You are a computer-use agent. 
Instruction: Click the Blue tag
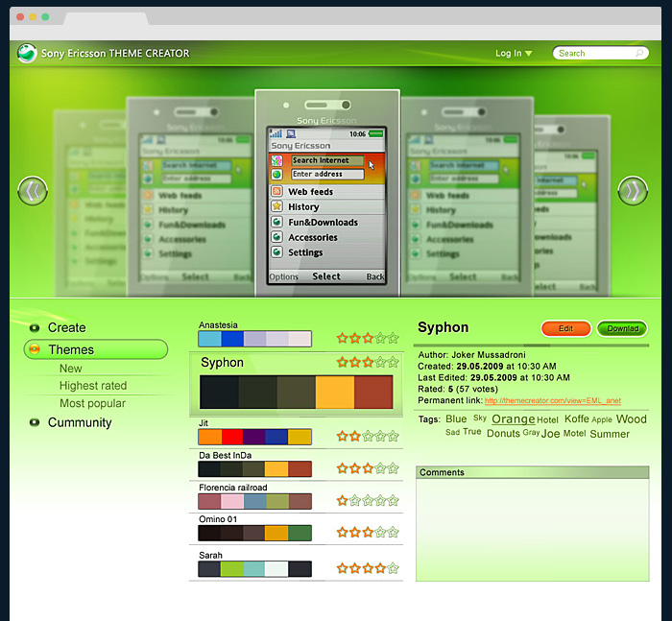click(456, 418)
